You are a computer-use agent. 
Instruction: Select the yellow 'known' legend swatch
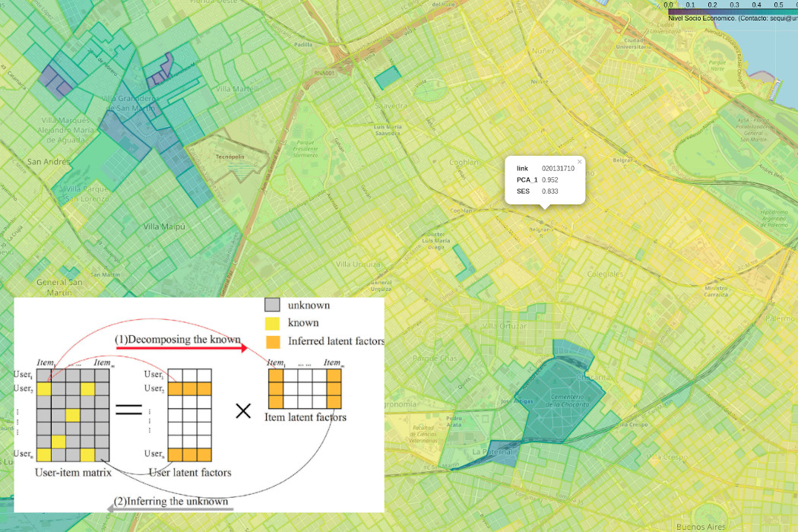pos(273,323)
